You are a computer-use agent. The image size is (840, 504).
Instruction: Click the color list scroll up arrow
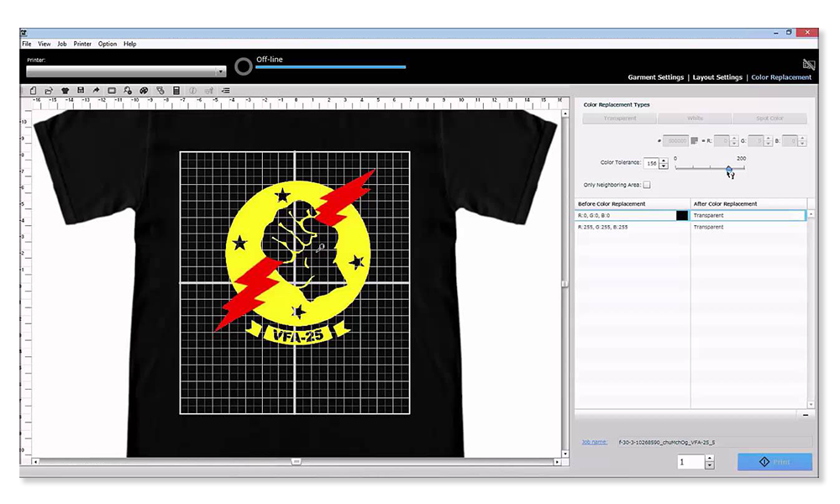pyautogui.click(x=811, y=213)
